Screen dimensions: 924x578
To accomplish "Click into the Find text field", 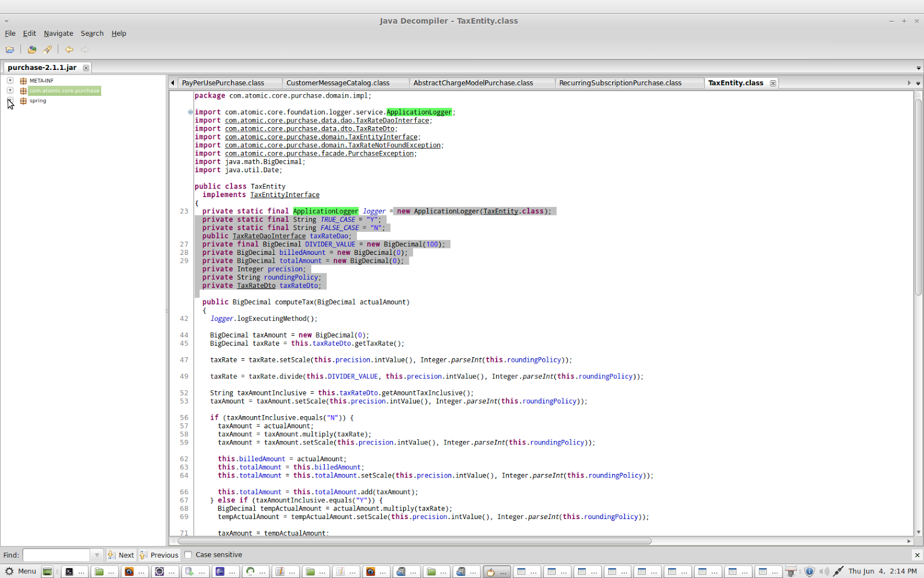I will [x=56, y=555].
